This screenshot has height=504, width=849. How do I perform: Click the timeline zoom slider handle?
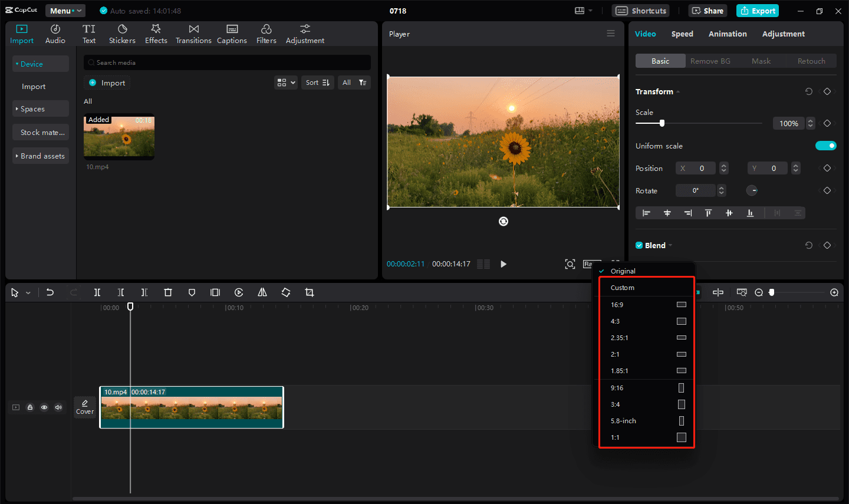[772, 292]
